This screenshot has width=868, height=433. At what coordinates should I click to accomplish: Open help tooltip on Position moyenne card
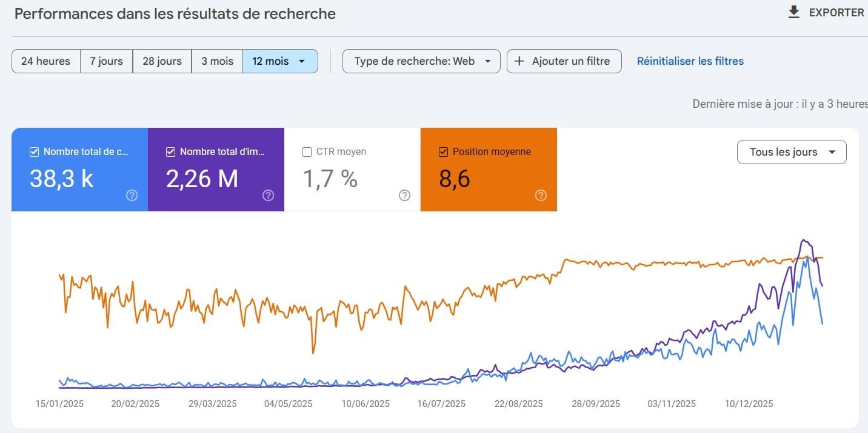click(541, 195)
